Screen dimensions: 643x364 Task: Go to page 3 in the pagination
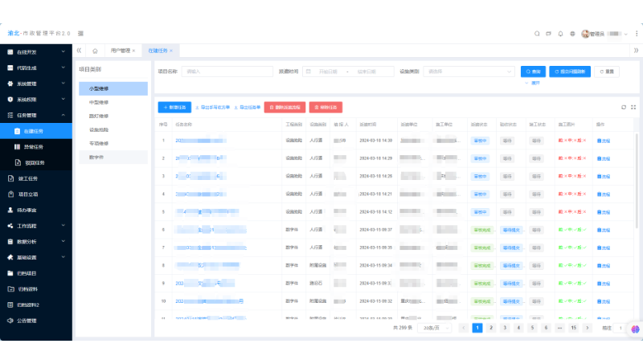pyautogui.click(x=505, y=328)
